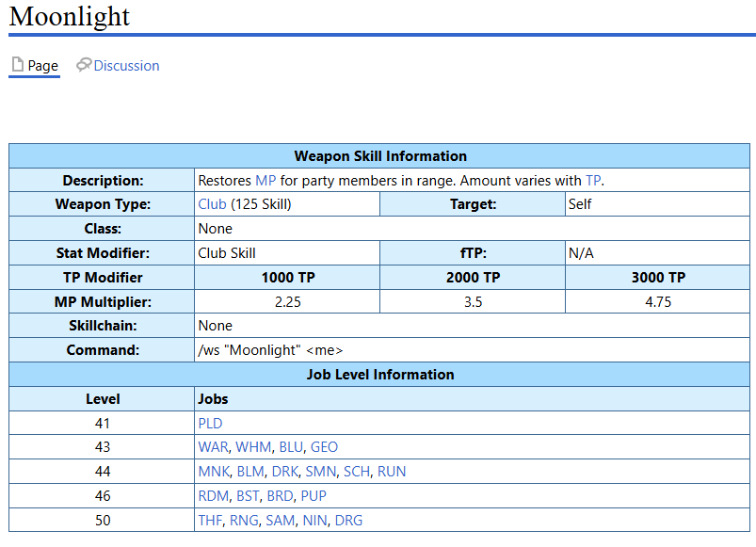Image resolution: width=756 pixels, height=547 pixels.
Task: Click the 3.5 multiplier value
Action: (x=473, y=302)
